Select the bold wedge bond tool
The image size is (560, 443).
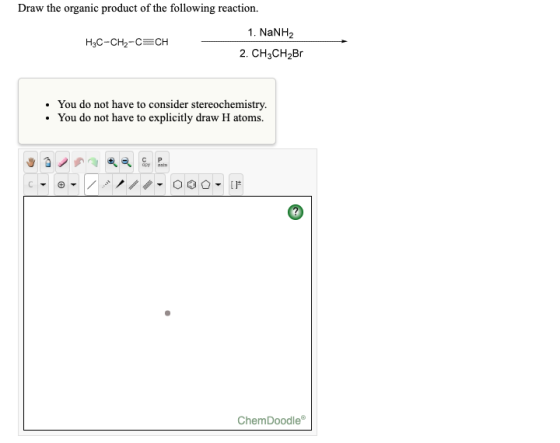click(x=120, y=185)
